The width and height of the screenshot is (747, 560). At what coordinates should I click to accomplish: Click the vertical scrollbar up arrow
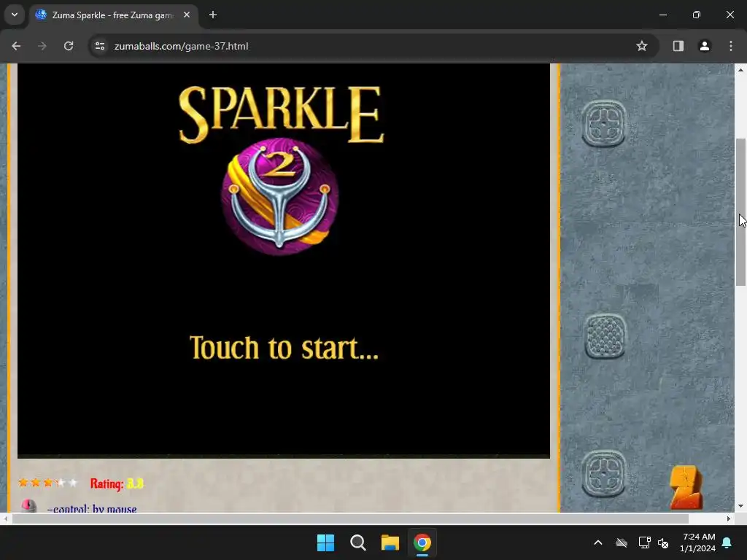click(740, 70)
